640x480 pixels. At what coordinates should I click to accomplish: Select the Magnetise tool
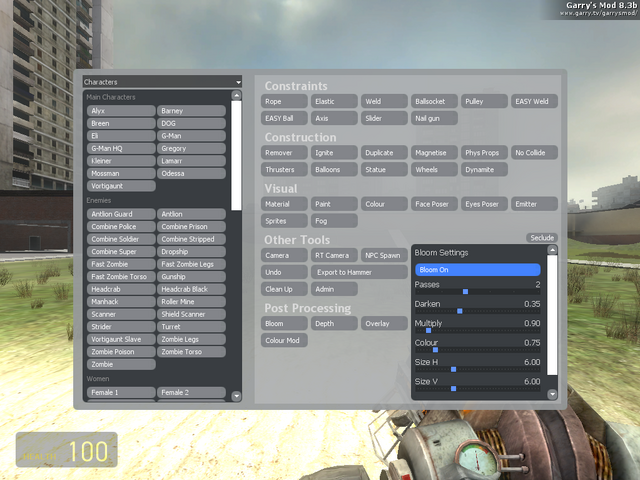point(434,153)
